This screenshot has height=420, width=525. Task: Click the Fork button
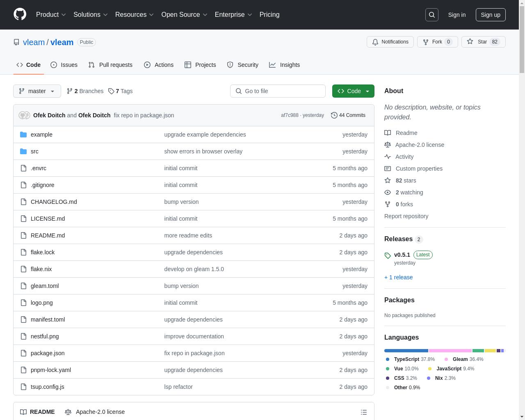437,42
